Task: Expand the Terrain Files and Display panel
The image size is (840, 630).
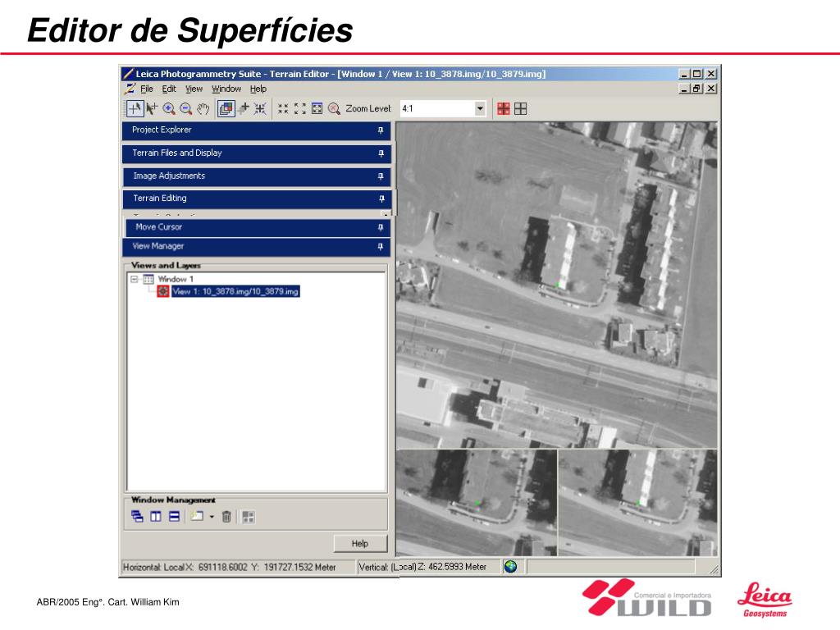Action: [x=256, y=153]
